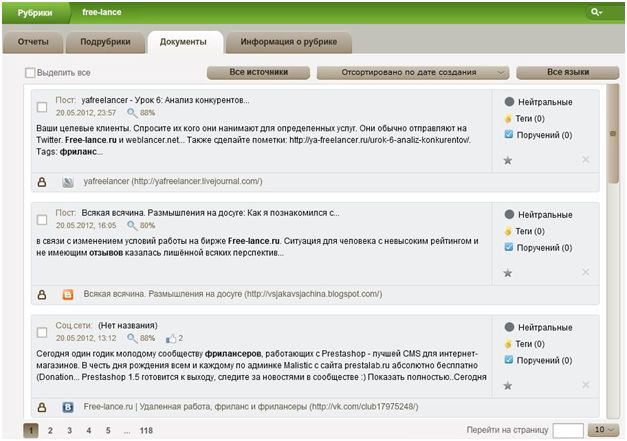Check the box for yafreelancer post
627x441 pixels.
click(42, 106)
